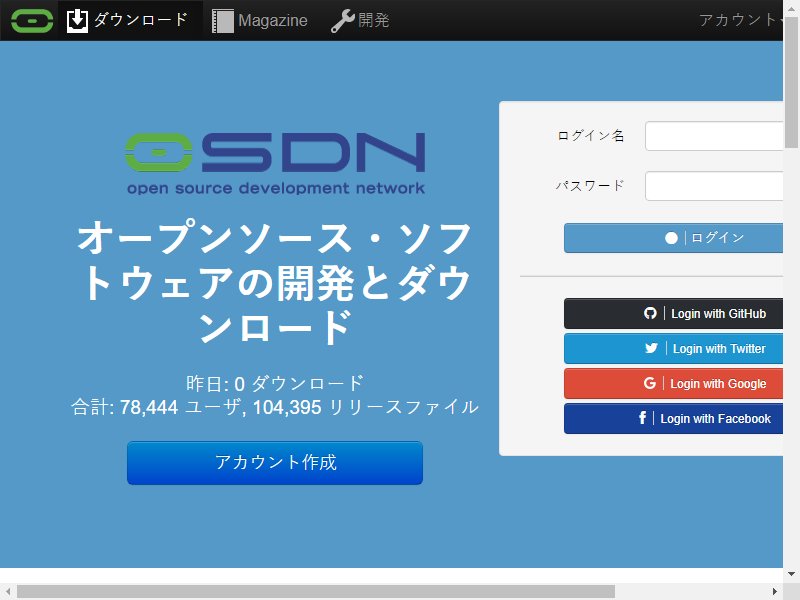
Task: Click the green OSDN logo icon in navbar
Action: 32,20
